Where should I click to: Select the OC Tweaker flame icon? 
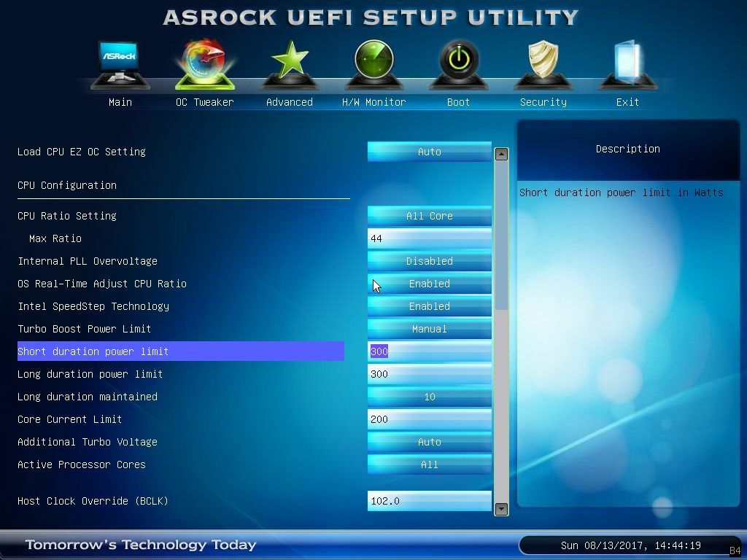[x=205, y=65]
